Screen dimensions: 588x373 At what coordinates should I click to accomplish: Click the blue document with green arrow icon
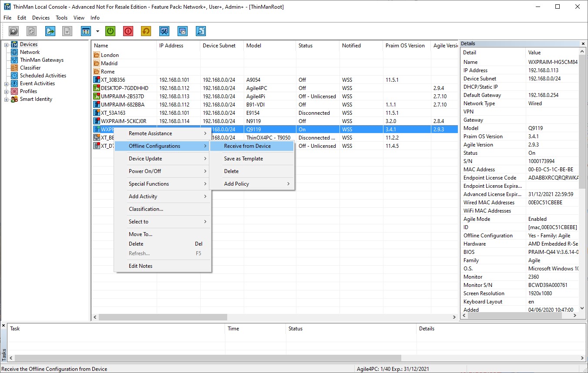pos(50,31)
